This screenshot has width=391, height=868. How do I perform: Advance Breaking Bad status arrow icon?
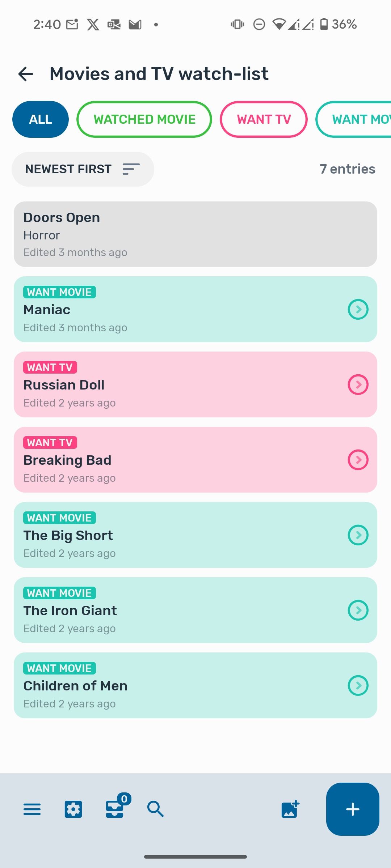point(358,460)
